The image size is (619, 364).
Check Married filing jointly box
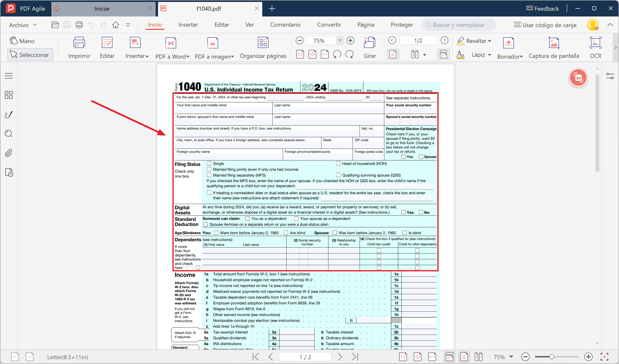click(x=209, y=169)
